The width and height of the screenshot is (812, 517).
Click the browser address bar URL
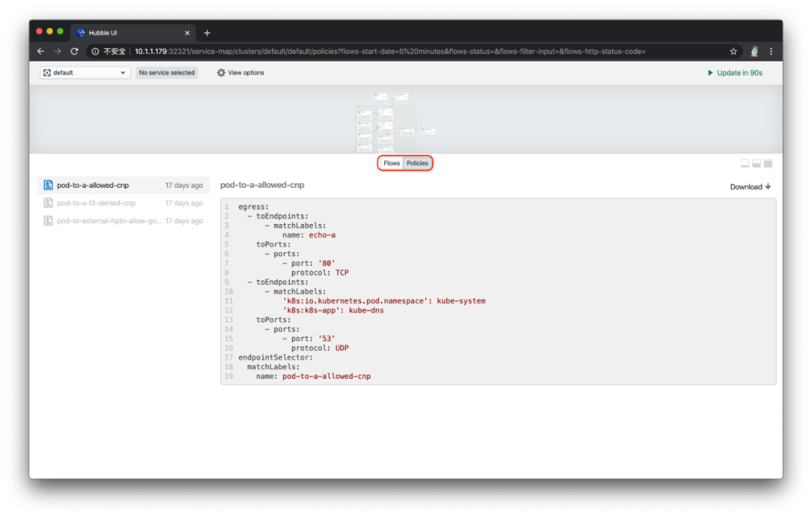390,51
